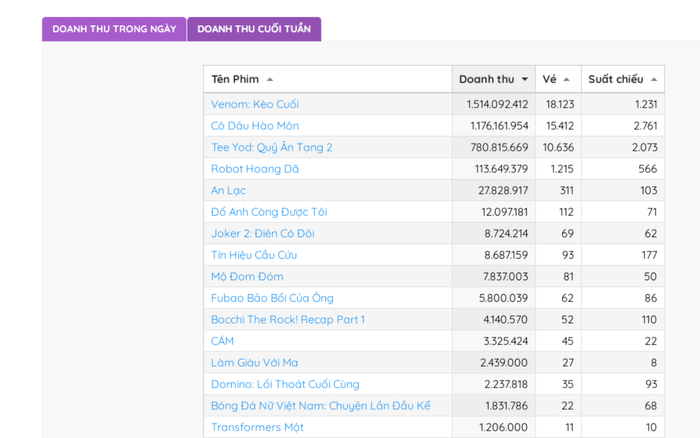Open Doanh Thu Cuối Tuần tab
This screenshot has height=438, width=700.
[x=254, y=29]
